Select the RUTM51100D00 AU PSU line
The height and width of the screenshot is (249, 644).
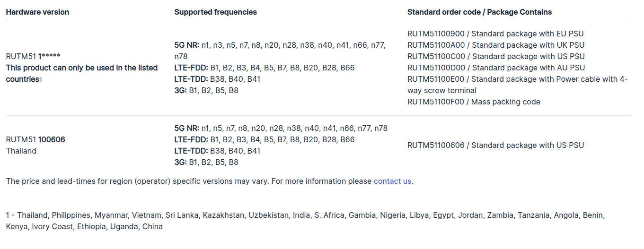495,68
